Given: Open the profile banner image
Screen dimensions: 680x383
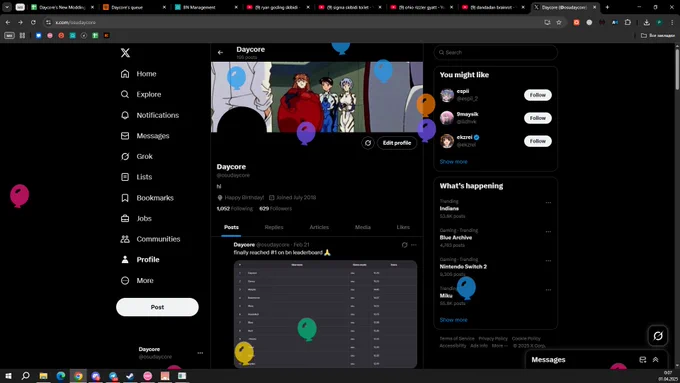Looking at the screenshot, I should pos(317,97).
